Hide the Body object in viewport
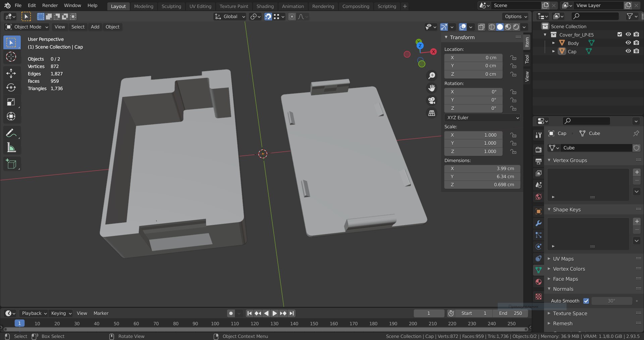This screenshot has width=644, height=340. click(628, 43)
